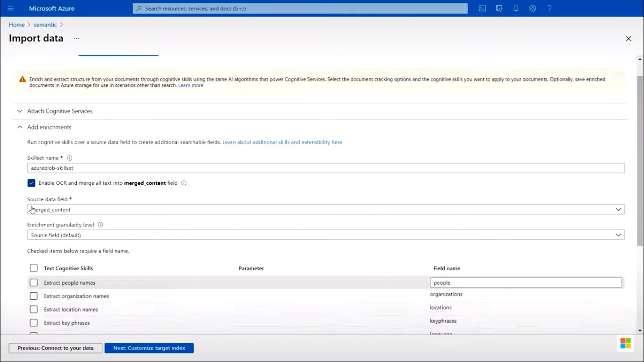The width and height of the screenshot is (644, 362).
Task: Open the ellipsis menu beside Import data
Action: (76, 39)
